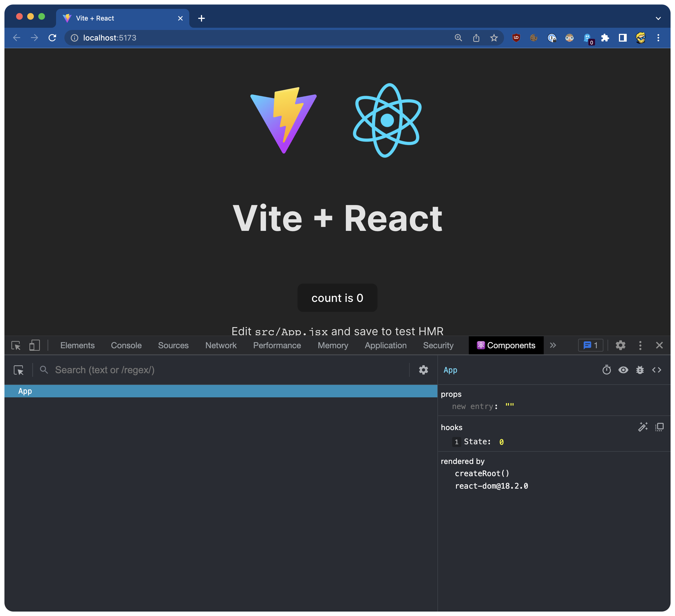Open the tab search dropdown arrow
The width and height of the screenshot is (675, 616).
point(658,18)
